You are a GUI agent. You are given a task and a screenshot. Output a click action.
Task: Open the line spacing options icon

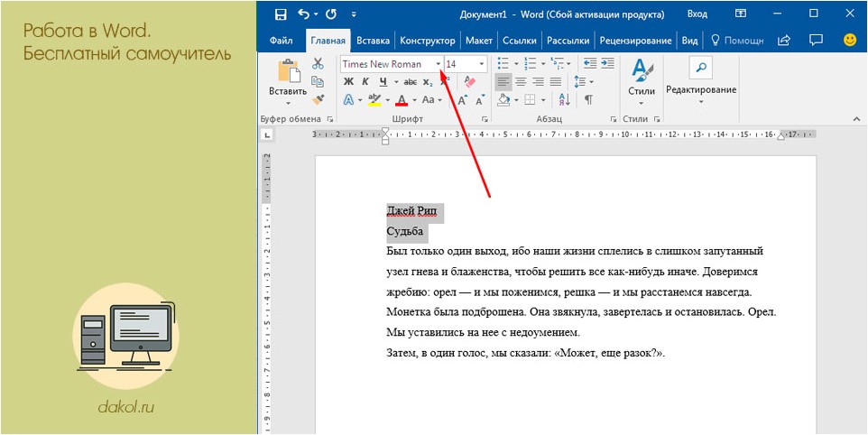580,82
